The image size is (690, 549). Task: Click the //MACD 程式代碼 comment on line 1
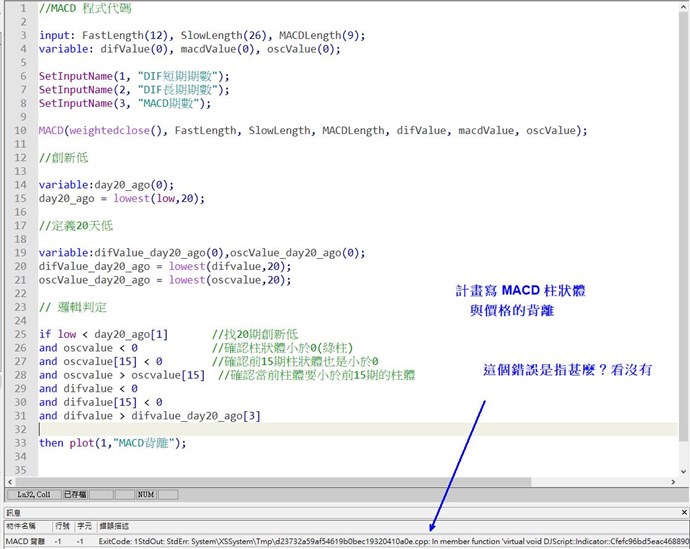pyautogui.click(x=84, y=8)
